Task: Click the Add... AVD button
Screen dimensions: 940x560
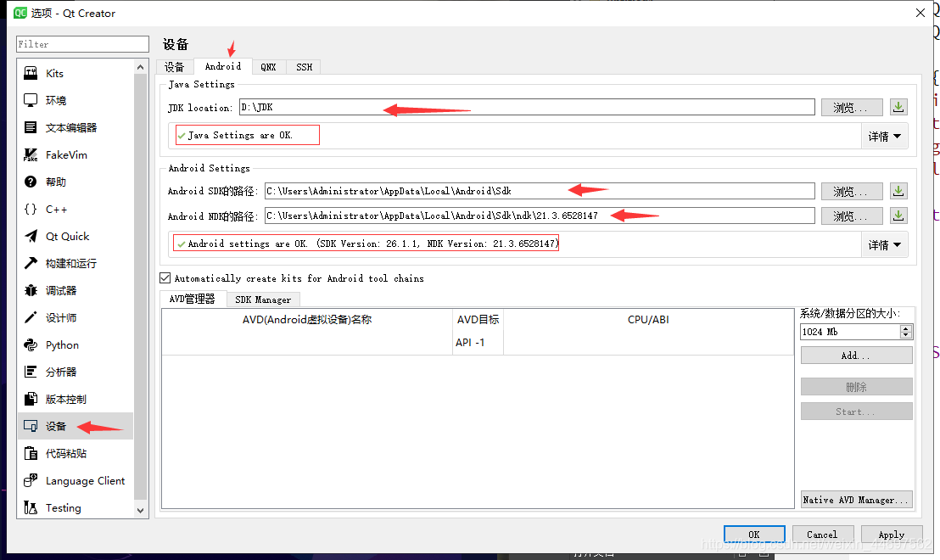Action: coord(857,355)
